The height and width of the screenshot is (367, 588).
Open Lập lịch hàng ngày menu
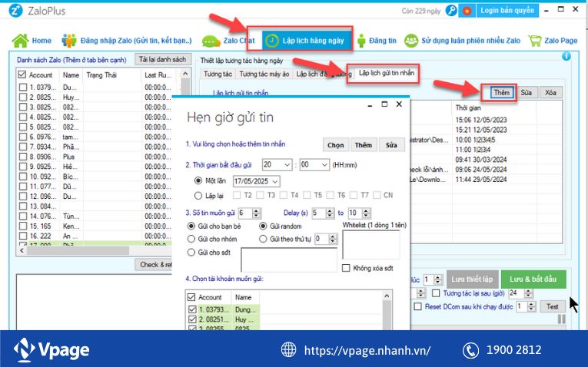(x=307, y=41)
